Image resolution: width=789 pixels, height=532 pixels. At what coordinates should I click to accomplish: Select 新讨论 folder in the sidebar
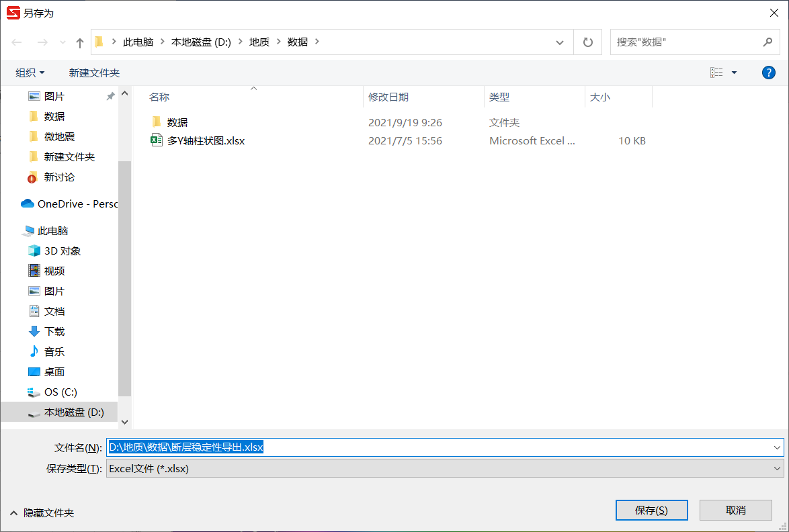59,177
